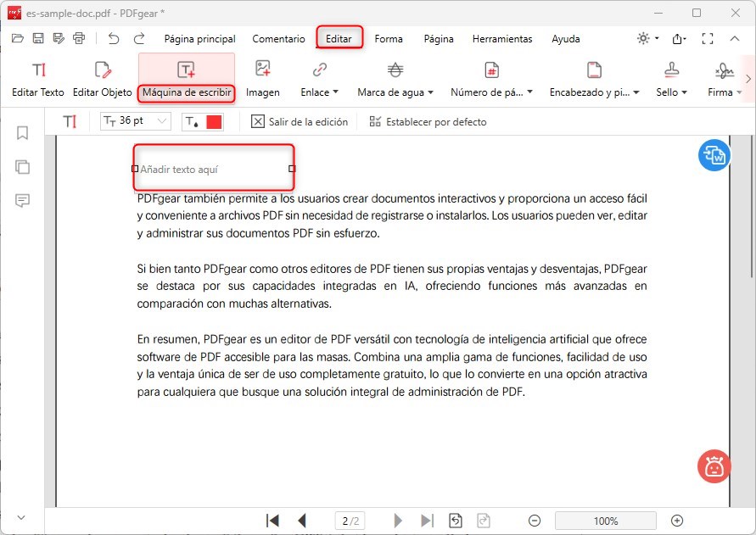The image size is (756, 535).
Task: Open the Página tab
Action: pos(439,39)
